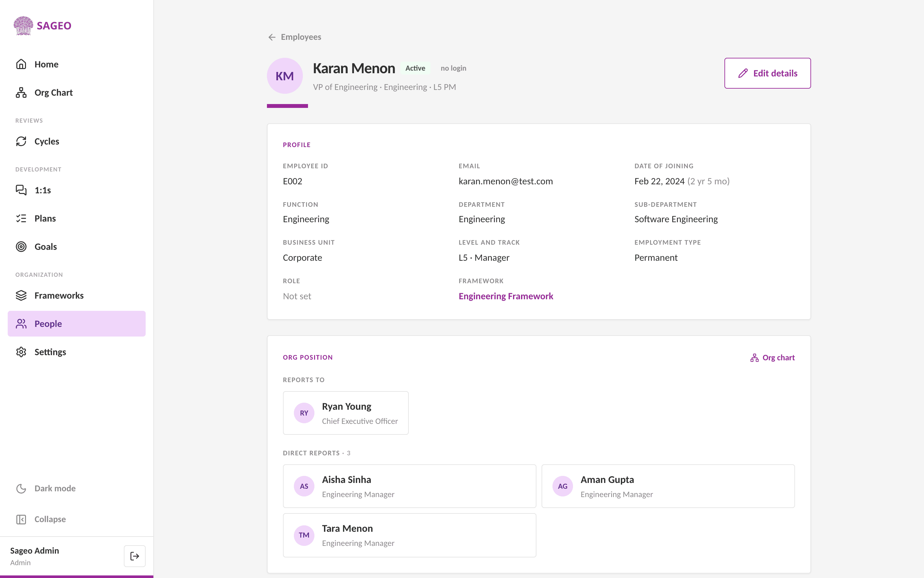Click the Frameworks layers icon
Image resolution: width=924 pixels, height=578 pixels.
pos(21,295)
